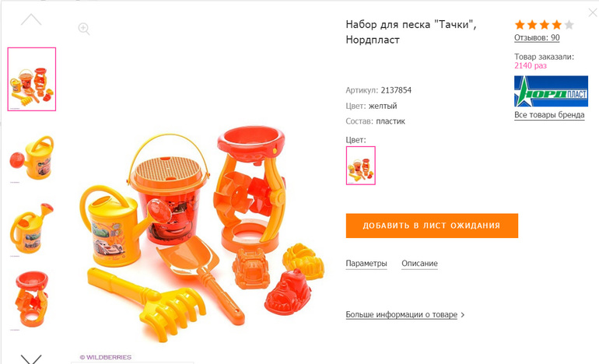Screen dimensions: 599x364
Task: Open the Отзывов: 90 reviews link
Action: [537, 37]
